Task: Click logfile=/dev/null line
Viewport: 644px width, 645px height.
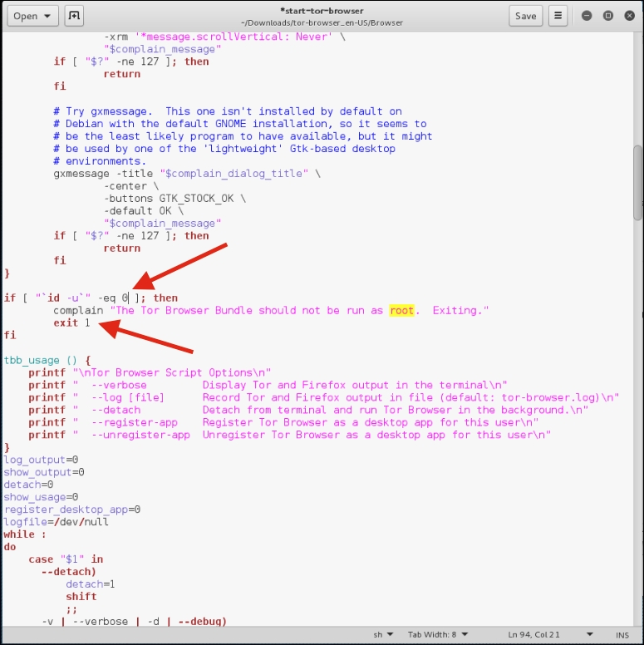Action: (x=57, y=522)
